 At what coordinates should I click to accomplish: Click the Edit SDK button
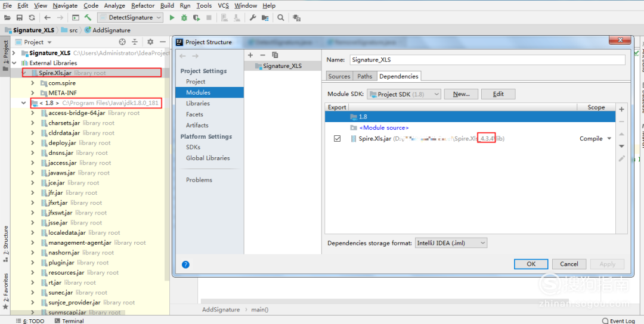point(498,94)
